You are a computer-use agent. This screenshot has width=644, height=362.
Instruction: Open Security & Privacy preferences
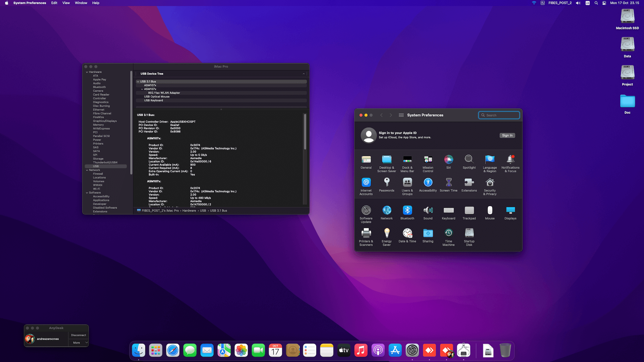pyautogui.click(x=490, y=186)
